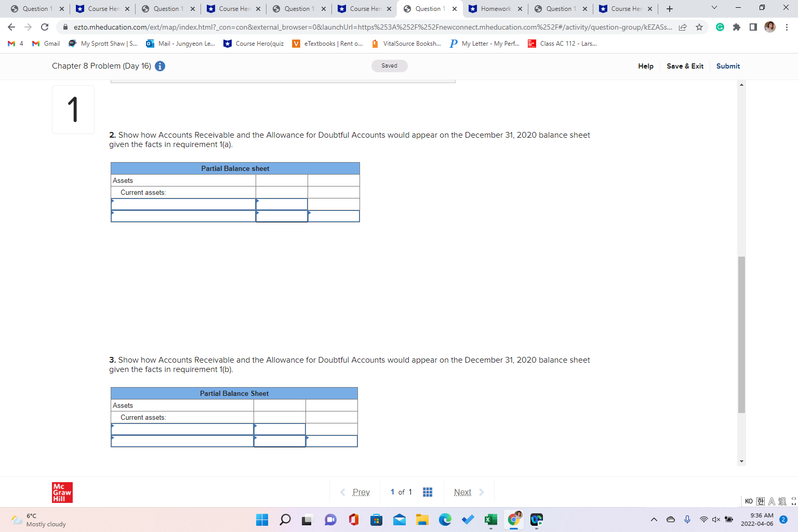Image resolution: width=798 pixels, height=532 pixels.
Task: Select the question 1 number box
Action: 73,110
